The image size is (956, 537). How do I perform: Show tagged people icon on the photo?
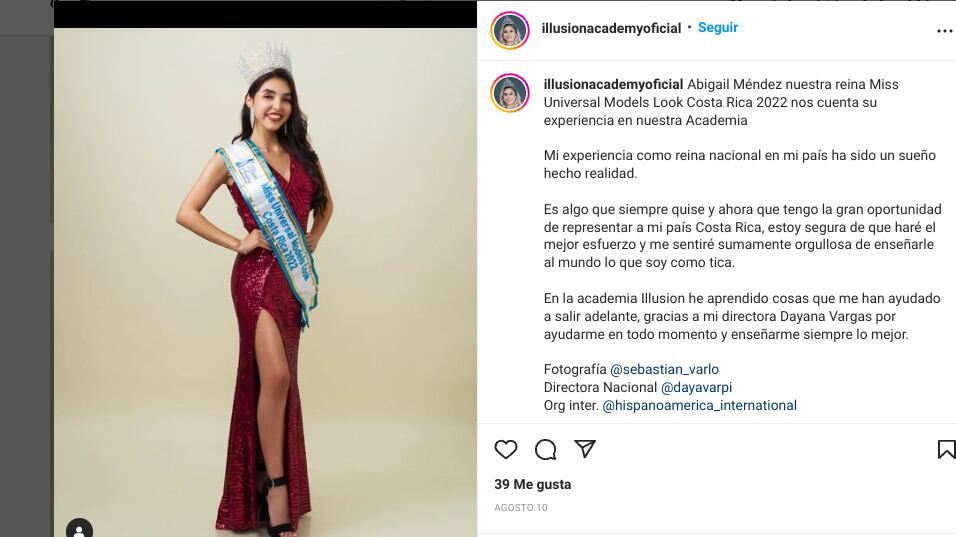pos(79,528)
